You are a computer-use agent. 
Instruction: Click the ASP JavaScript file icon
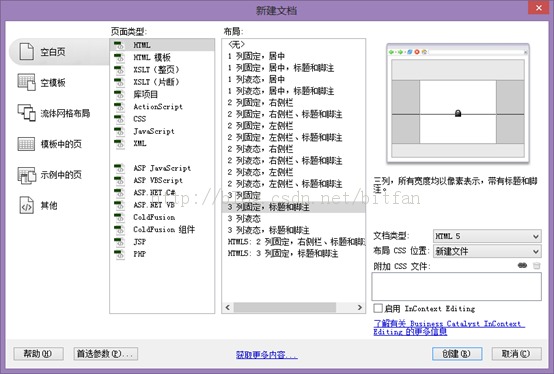coord(119,168)
